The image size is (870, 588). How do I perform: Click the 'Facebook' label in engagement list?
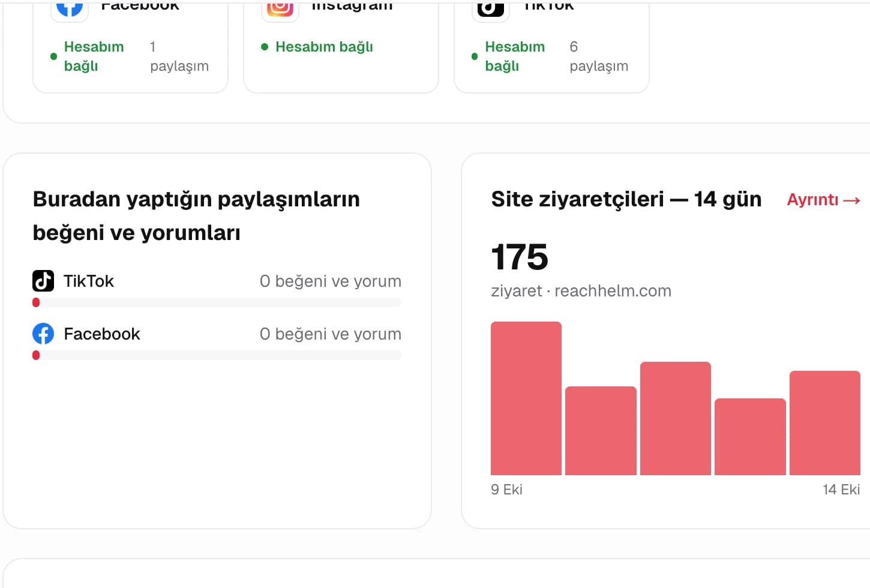102,334
